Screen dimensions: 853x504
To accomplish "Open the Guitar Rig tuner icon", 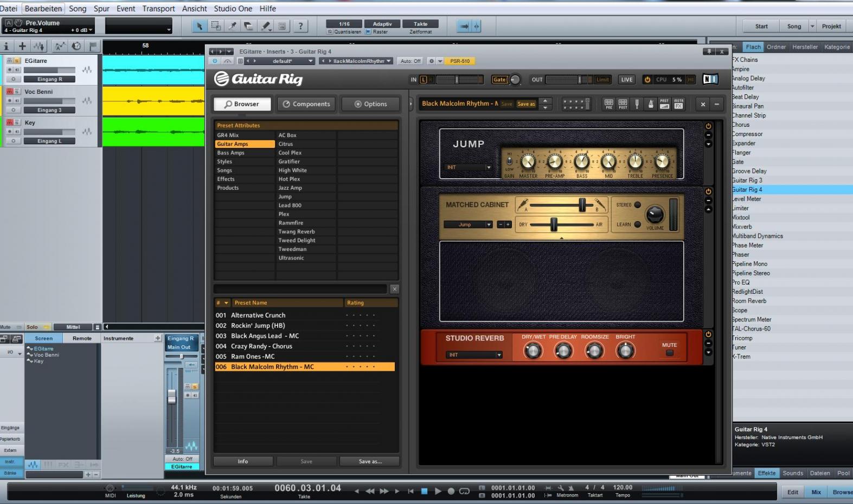I will pyautogui.click(x=637, y=104).
